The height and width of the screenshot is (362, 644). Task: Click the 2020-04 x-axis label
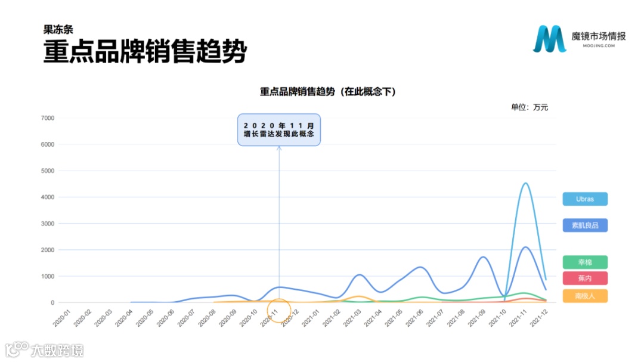coord(124,318)
